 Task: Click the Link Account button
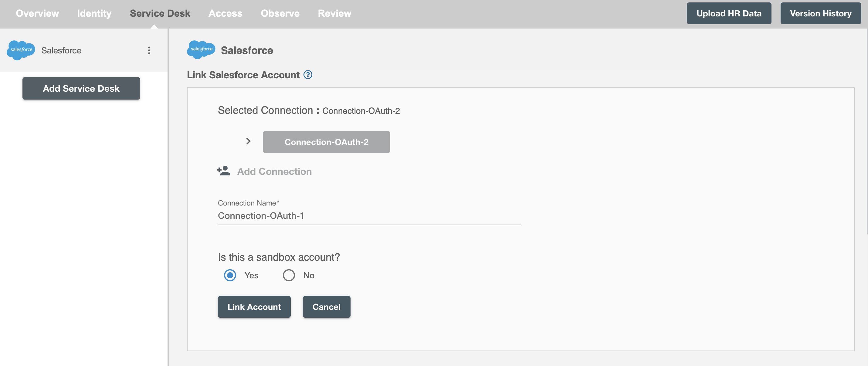tap(254, 307)
